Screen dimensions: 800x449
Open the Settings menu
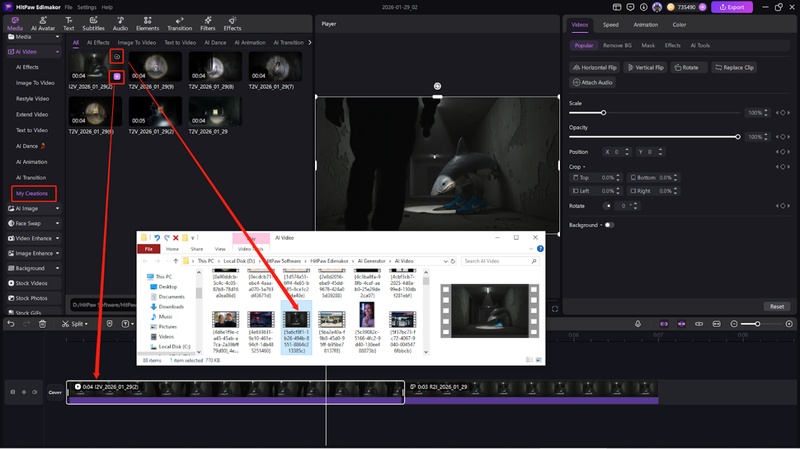[x=87, y=7]
